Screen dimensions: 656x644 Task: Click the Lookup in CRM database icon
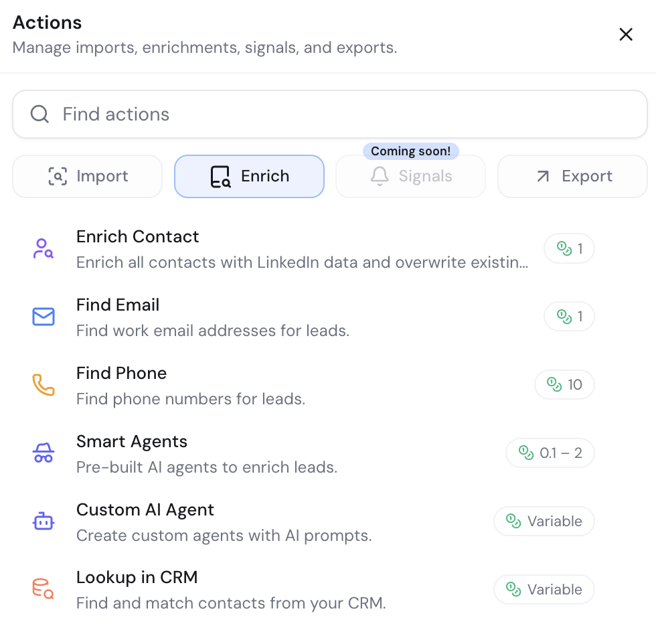(x=43, y=589)
